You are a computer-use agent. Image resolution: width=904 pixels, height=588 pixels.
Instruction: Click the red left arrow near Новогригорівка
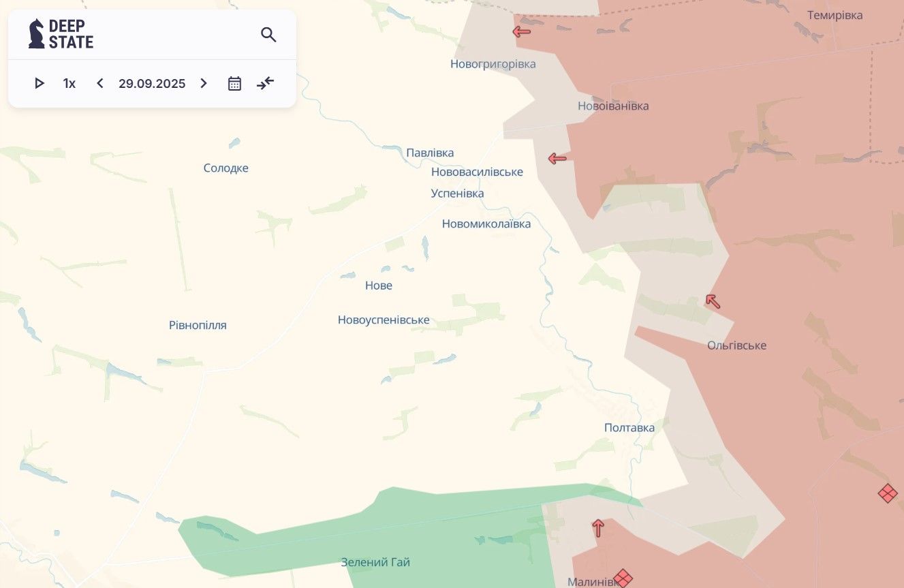point(522,31)
